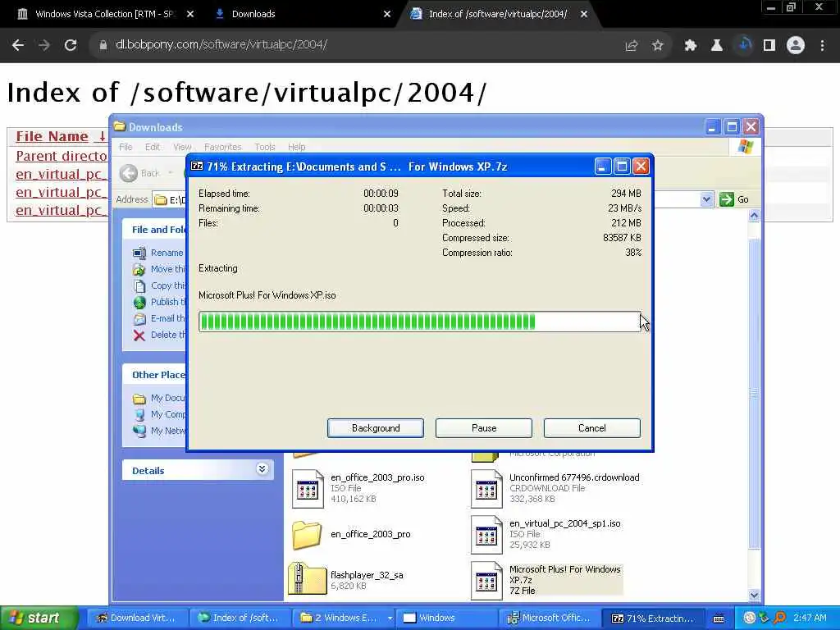This screenshot has width=840, height=630.
Task: Pause the extraction
Action: click(484, 428)
